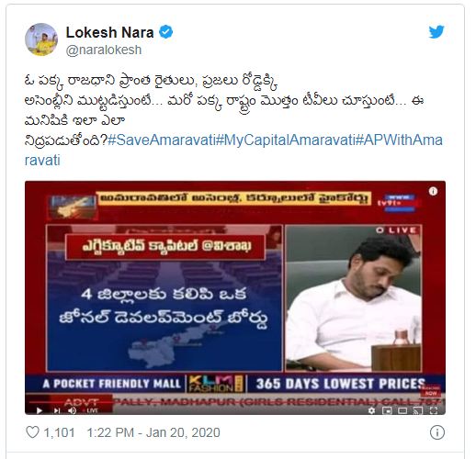Play the embedded video
The image size is (476, 459).
point(40,410)
